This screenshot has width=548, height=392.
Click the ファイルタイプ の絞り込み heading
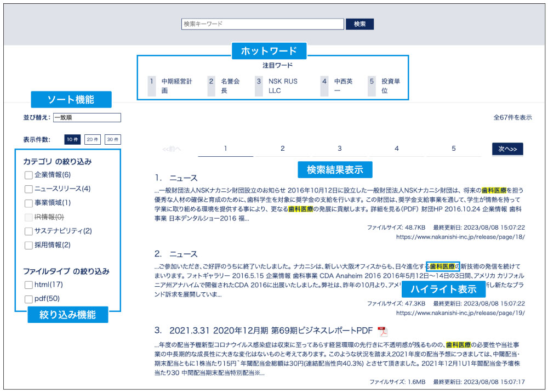coord(66,271)
